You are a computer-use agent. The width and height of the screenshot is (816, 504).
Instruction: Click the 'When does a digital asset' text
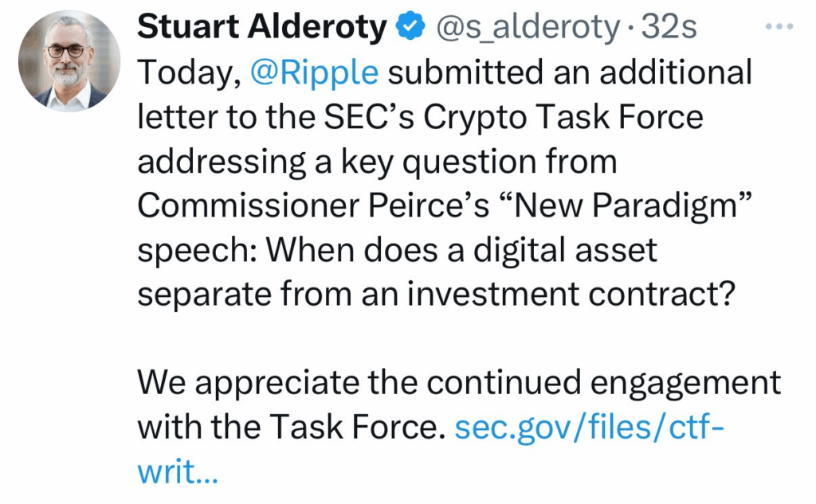point(462,250)
